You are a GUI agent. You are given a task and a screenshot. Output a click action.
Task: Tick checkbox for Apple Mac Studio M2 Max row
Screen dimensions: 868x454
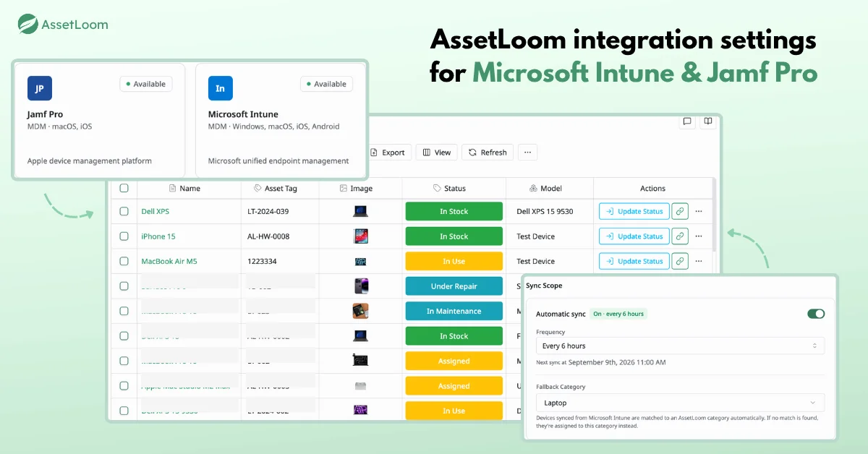(124, 386)
